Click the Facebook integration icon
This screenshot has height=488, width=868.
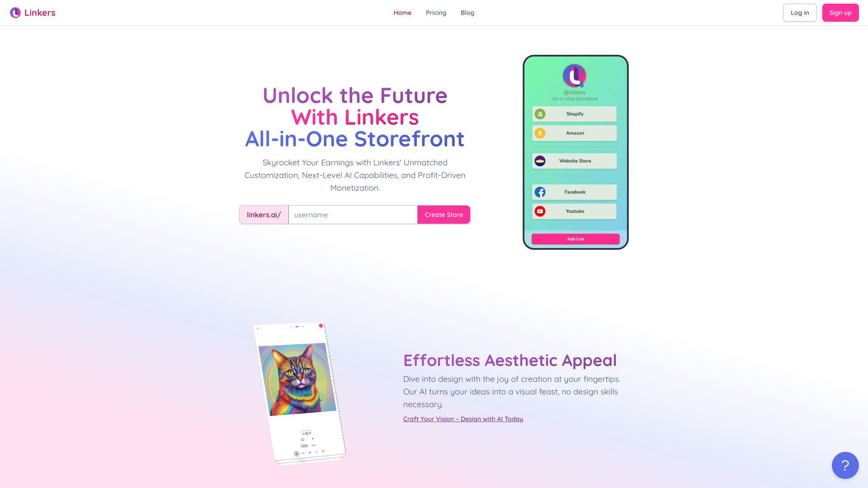tap(540, 191)
